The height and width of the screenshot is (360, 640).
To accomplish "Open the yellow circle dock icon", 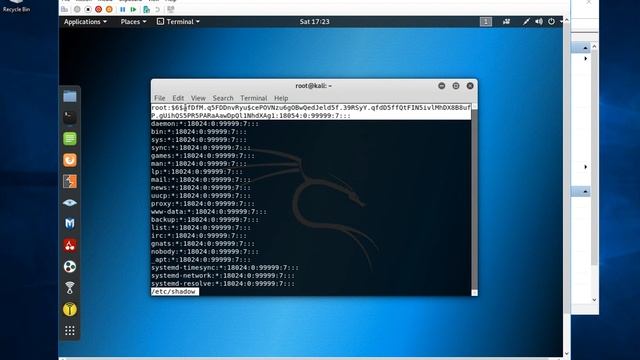I will [x=70, y=309].
